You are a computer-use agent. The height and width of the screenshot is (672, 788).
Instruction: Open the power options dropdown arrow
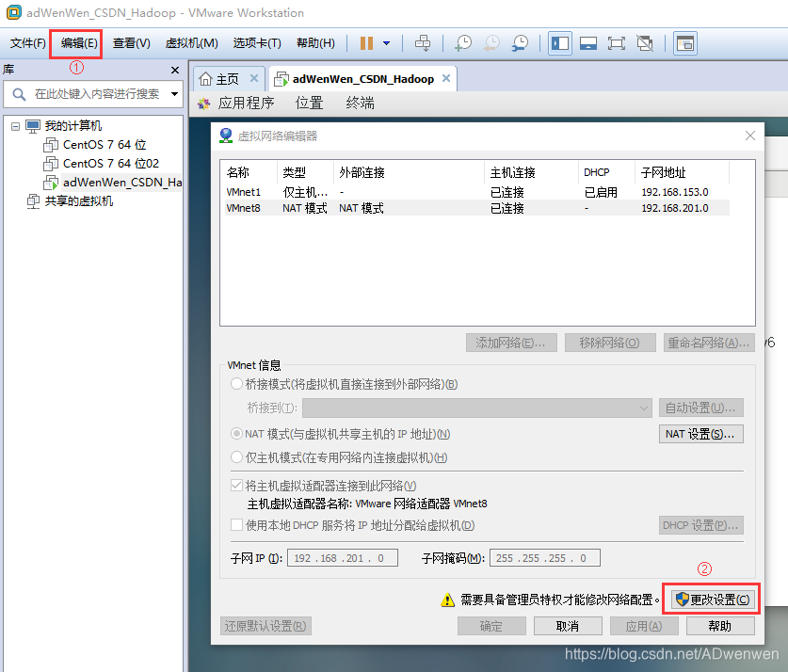point(386,43)
